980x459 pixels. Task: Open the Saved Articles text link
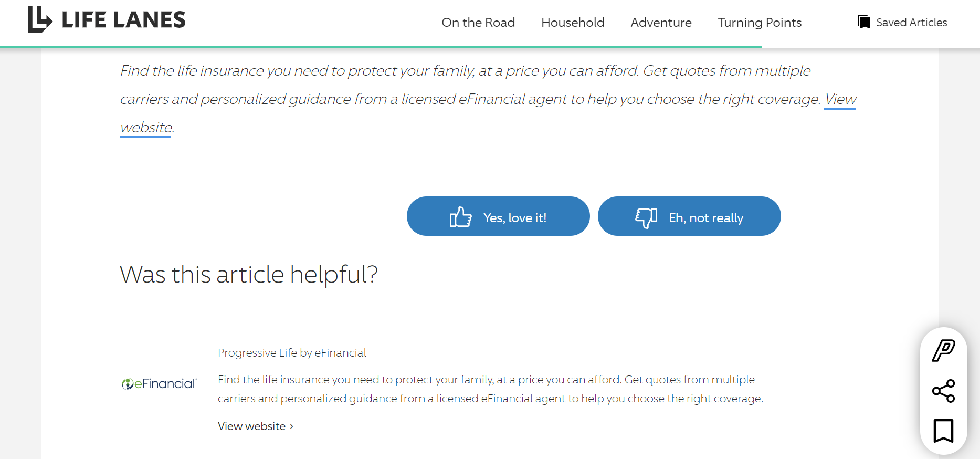coord(911,23)
